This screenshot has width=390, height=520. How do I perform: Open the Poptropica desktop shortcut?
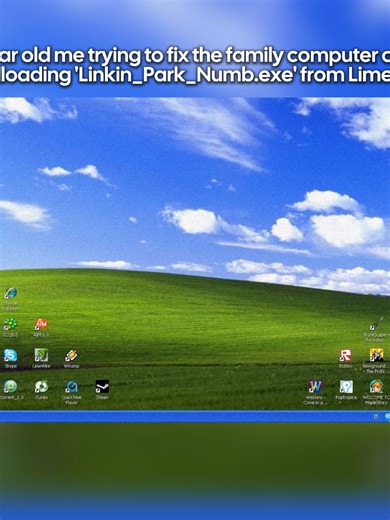tap(346, 387)
